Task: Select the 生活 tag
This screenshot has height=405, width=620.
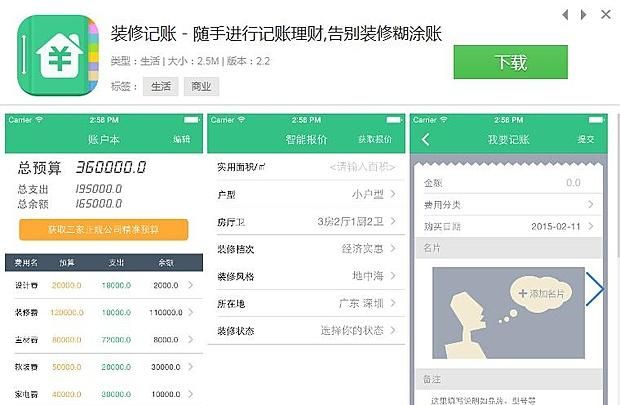Action: (x=161, y=86)
